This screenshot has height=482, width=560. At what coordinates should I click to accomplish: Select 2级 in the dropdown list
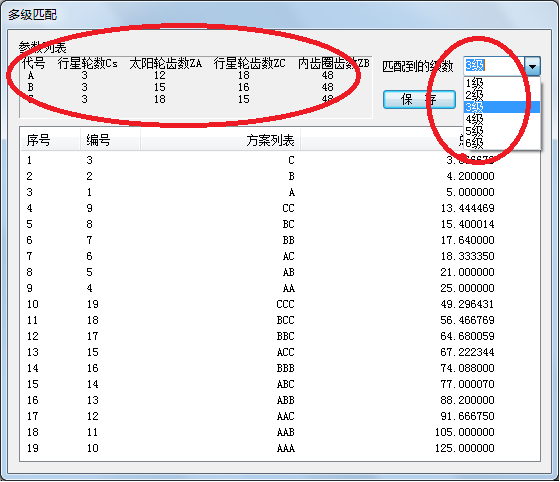pos(502,95)
